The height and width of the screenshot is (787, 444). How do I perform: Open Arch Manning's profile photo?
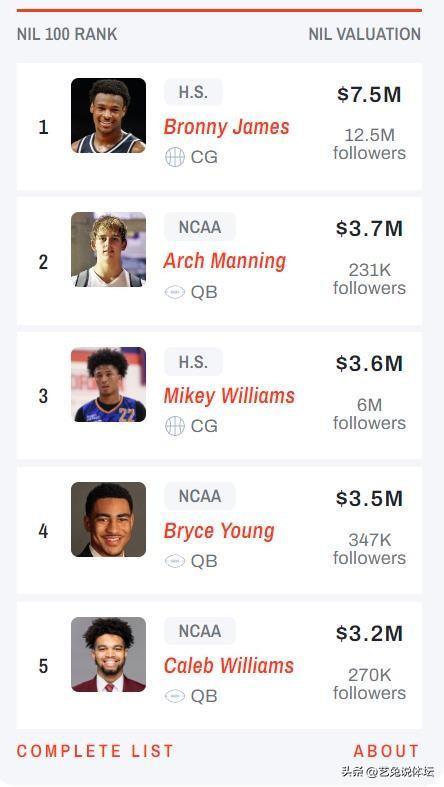(108, 249)
